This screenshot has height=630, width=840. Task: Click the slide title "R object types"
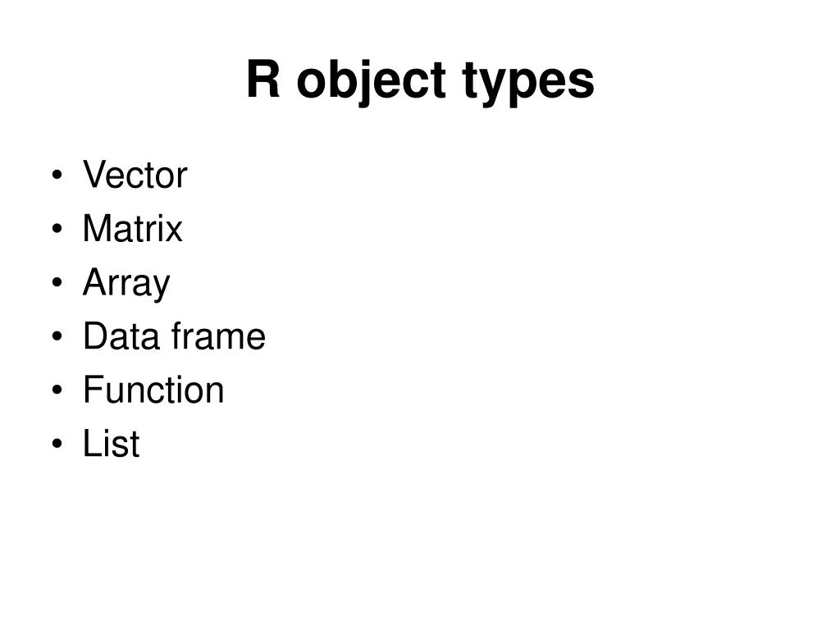(420, 80)
